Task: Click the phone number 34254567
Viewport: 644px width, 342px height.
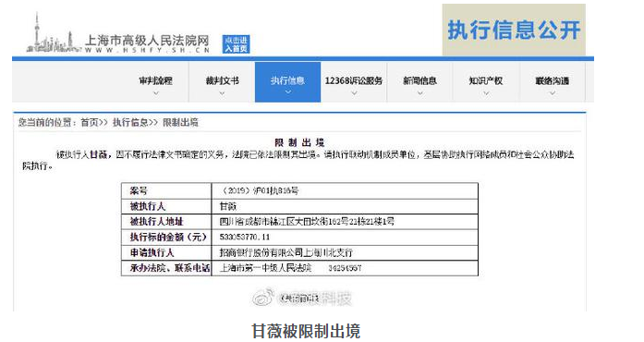Action: pyautogui.click(x=345, y=268)
